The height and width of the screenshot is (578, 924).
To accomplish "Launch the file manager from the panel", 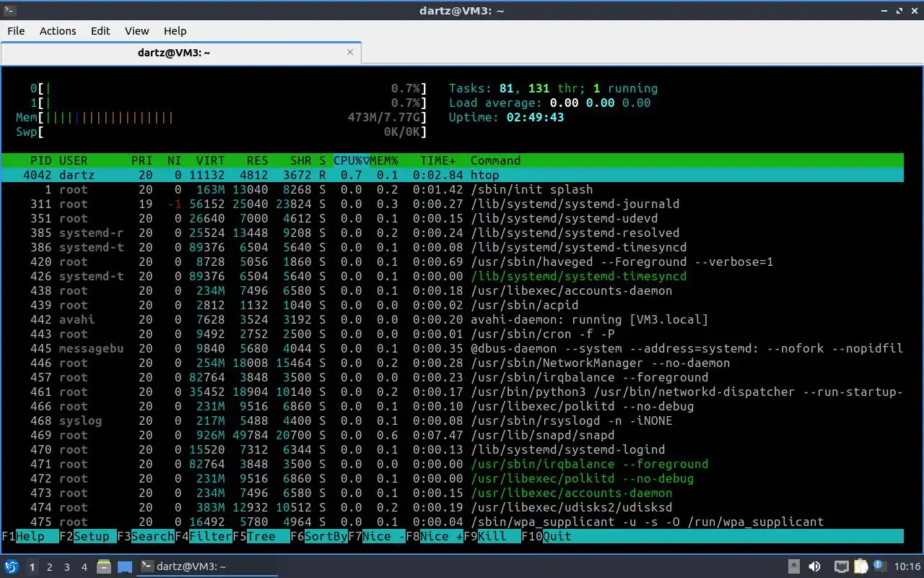I will pos(103,566).
